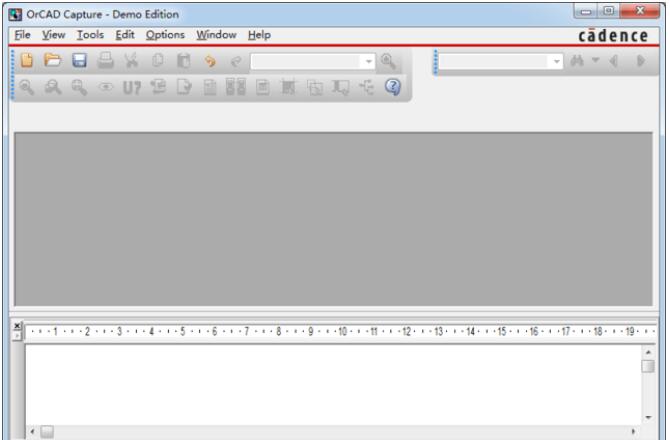The image size is (670, 440).
Task: Open the Help menu
Action: tap(259, 35)
